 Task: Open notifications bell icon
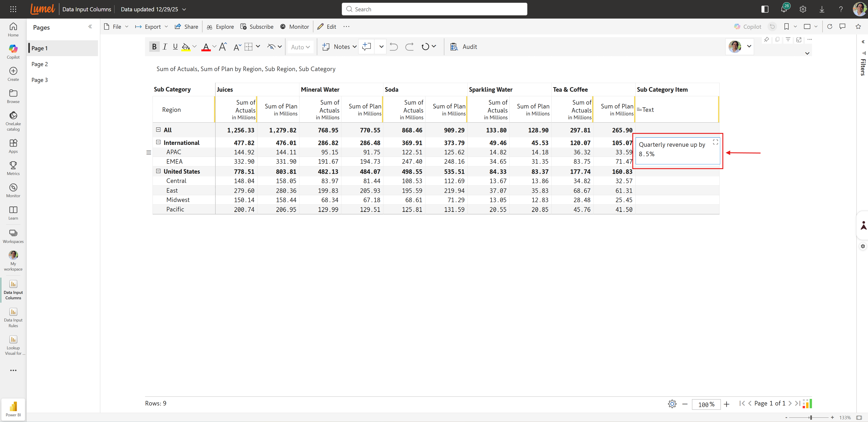[x=784, y=9]
